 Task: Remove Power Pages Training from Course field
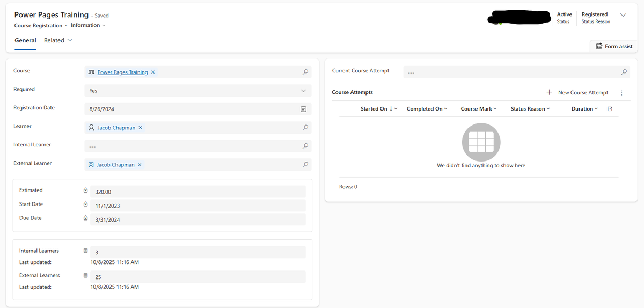pos(153,72)
